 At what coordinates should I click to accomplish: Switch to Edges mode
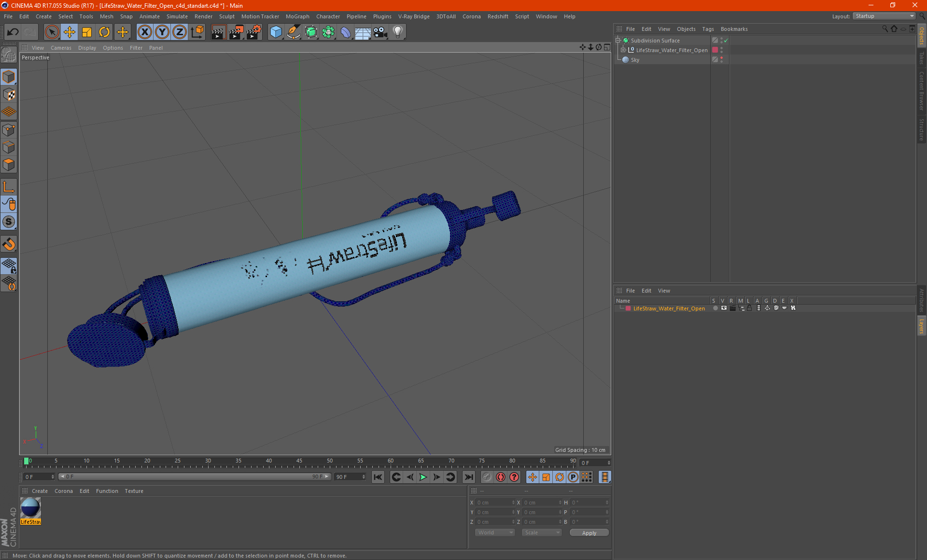click(x=9, y=147)
